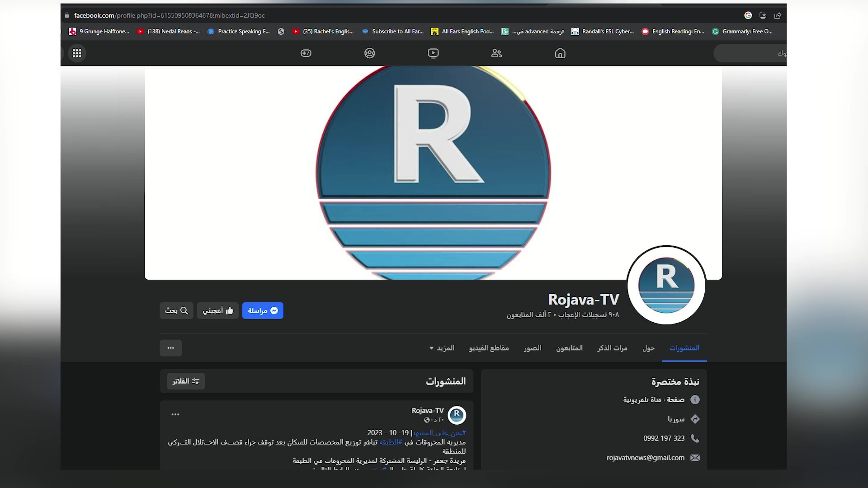Click the install app icon in address bar
868x488 pixels.
pyautogui.click(x=763, y=15)
